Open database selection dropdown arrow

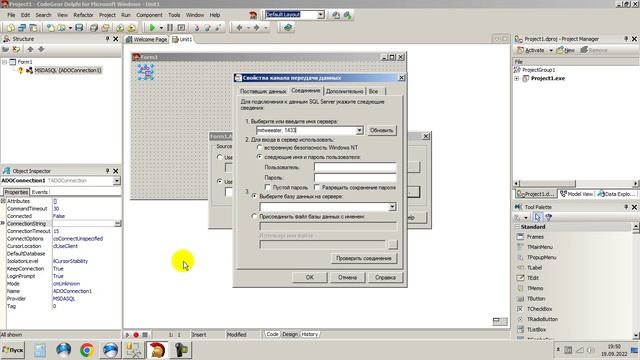tap(392, 207)
